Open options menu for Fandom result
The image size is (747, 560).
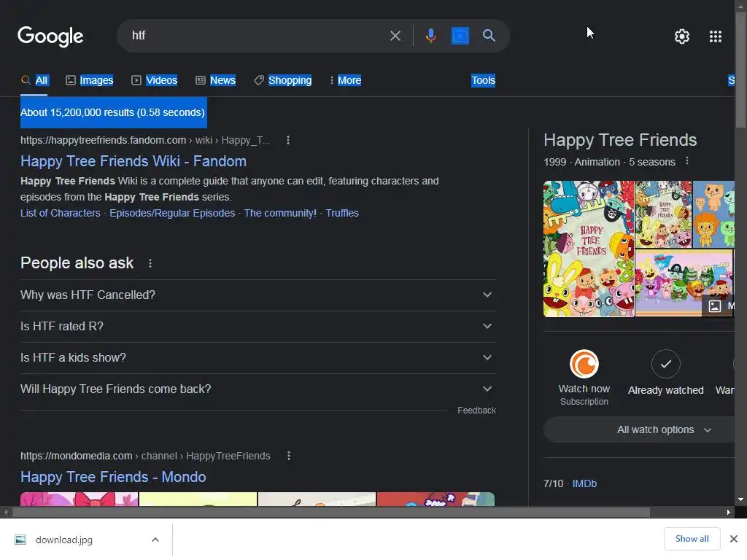pos(287,140)
